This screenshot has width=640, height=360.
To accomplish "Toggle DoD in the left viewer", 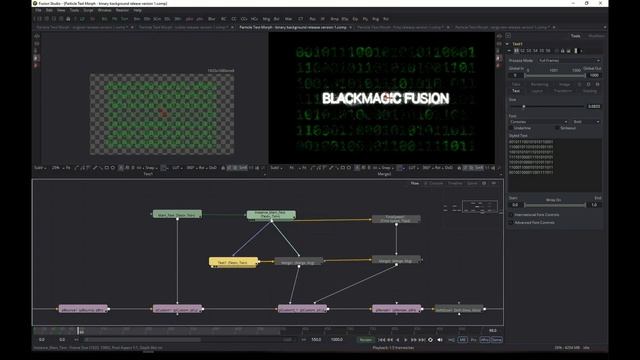I will coord(212,168).
